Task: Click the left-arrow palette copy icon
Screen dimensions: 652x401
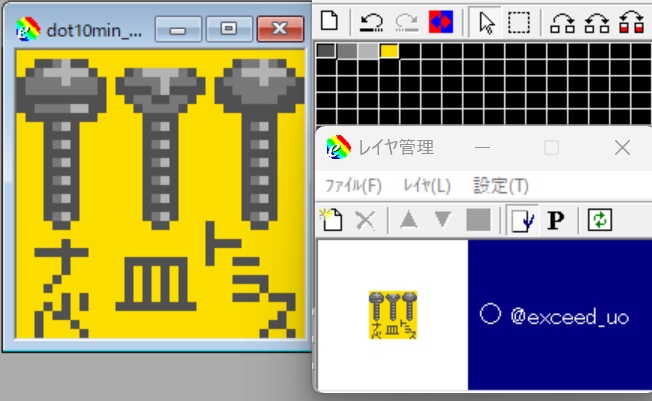Action: click(x=597, y=22)
